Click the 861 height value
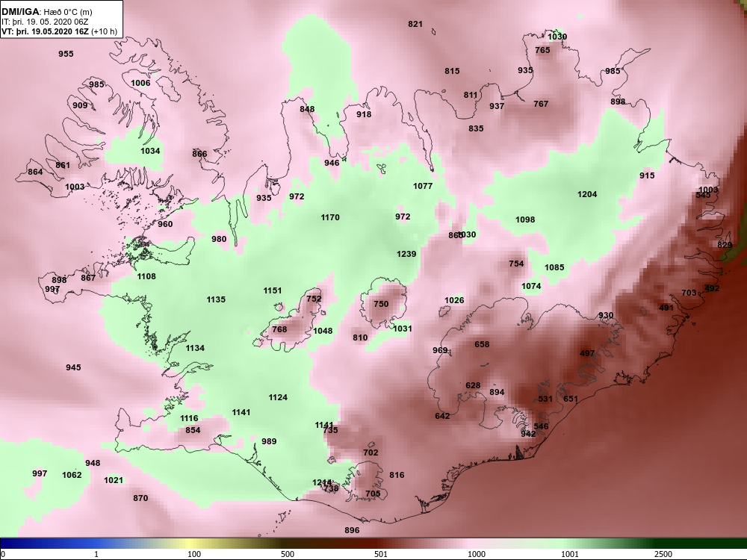Viewport: 747px width, 560px height. coord(63,165)
